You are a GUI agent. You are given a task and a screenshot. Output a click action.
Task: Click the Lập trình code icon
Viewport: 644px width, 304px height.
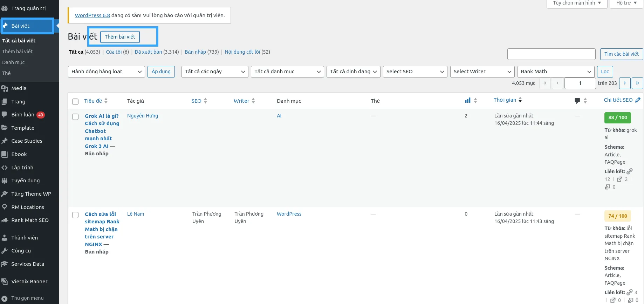click(x=5, y=168)
